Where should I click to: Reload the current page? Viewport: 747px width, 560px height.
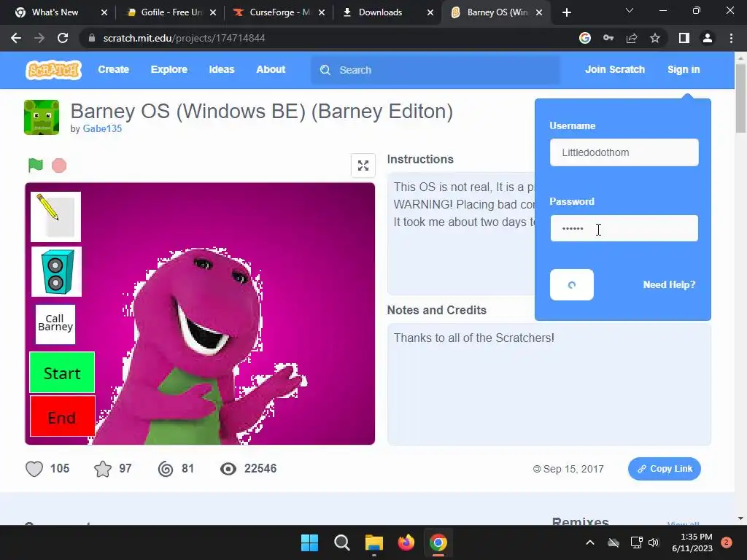point(63,38)
